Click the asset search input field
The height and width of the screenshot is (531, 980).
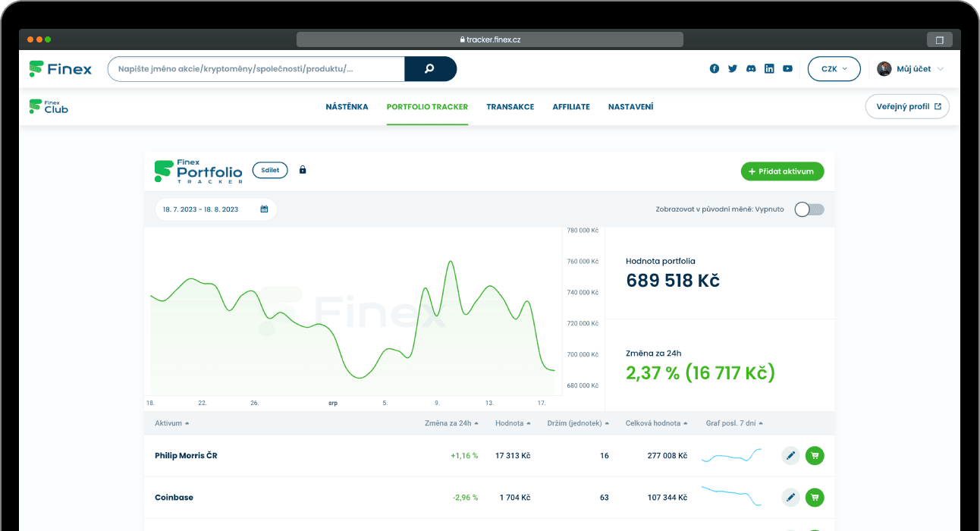(x=256, y=69)
